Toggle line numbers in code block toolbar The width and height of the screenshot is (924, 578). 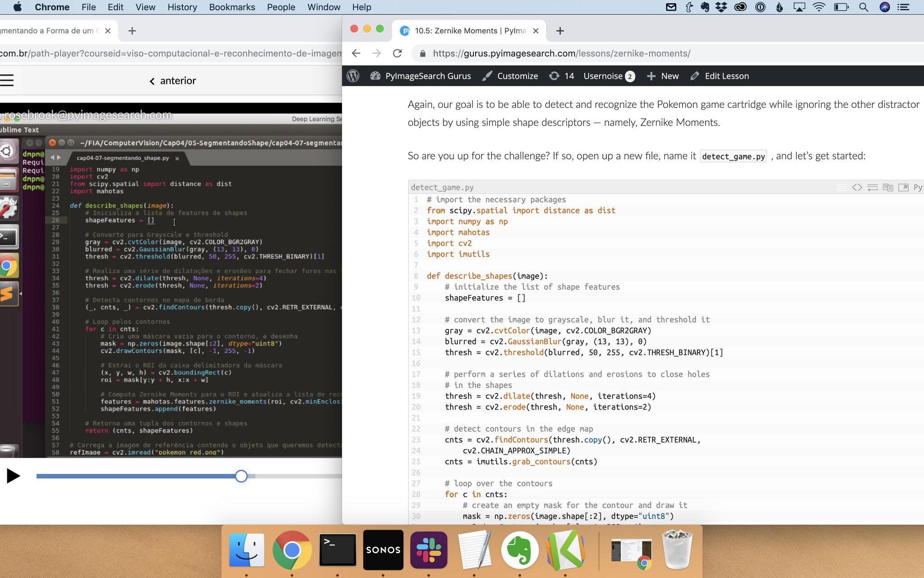(x=841, y=187)
